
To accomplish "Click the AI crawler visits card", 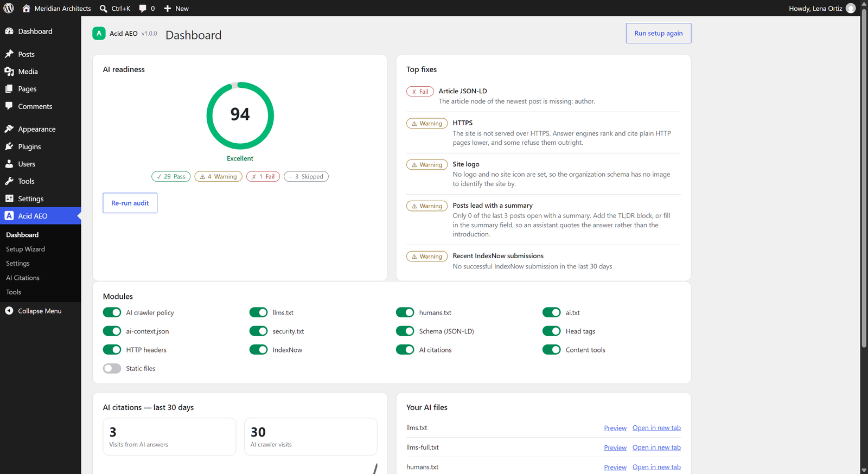I will pyautogui.click(x=311, y=437).
